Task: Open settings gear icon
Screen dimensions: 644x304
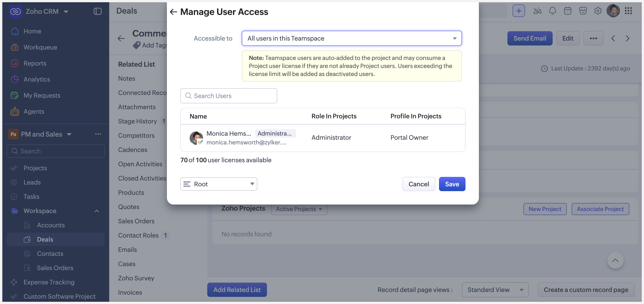Action: (598, 11)
